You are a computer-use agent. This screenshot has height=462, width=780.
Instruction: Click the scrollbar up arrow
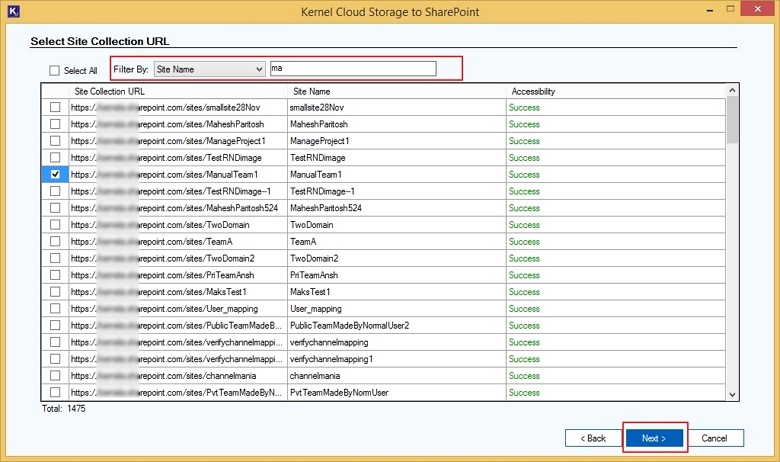pos(732,90)
